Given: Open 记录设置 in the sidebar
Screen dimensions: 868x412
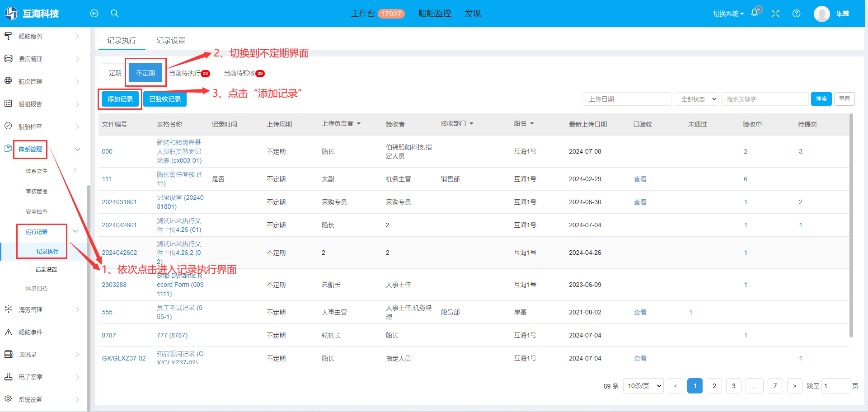Looking at the screenshot, I should (46, 269).
